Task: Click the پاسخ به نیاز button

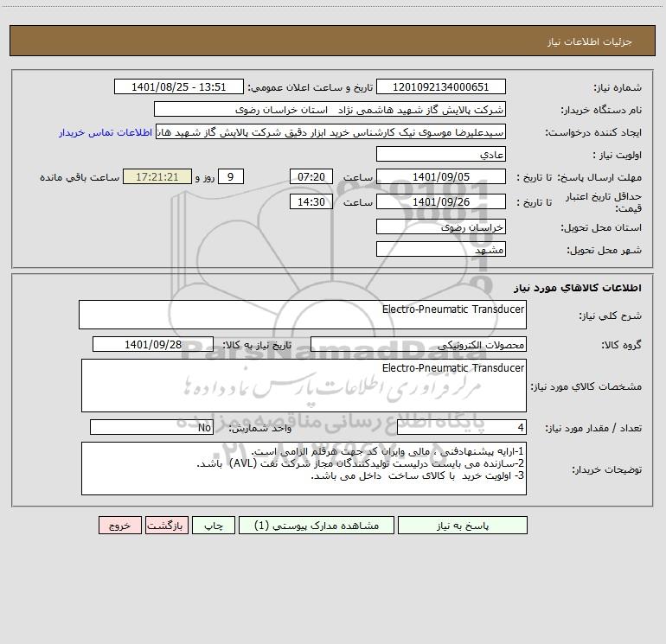Action: [463, 525]
